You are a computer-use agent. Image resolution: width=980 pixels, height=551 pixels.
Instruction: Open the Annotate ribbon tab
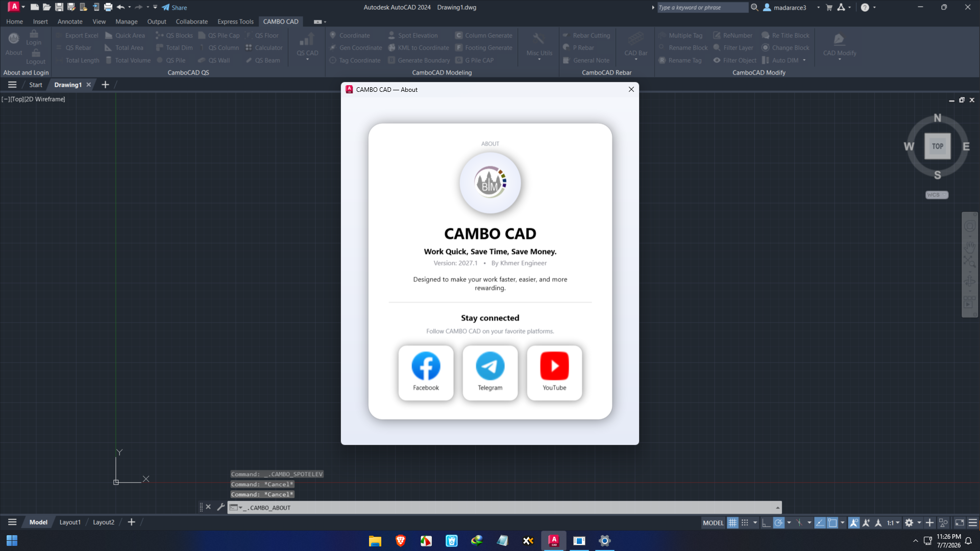tap(70, 21)
